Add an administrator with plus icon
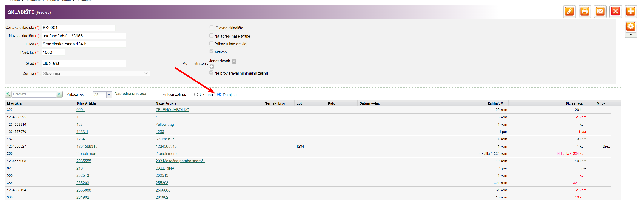The width and height of the screenshot is (644, 200). point(212,66)
